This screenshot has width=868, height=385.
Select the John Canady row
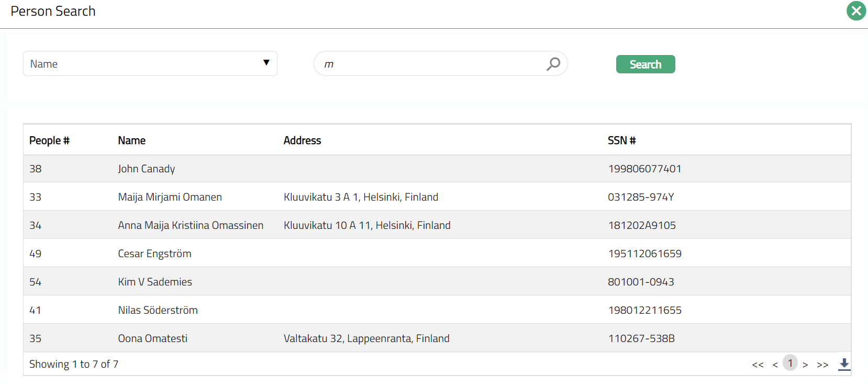(x=147, y=169)
